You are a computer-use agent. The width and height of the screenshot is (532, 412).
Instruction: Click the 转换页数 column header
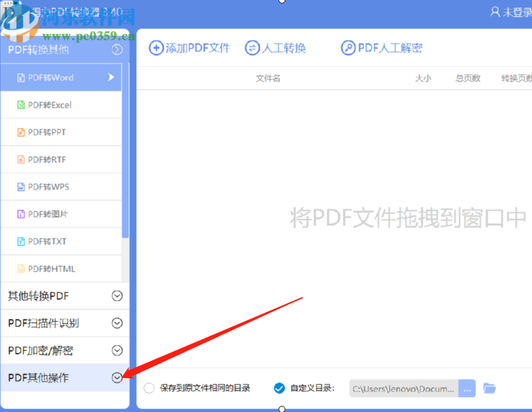[x=517, y=78]
